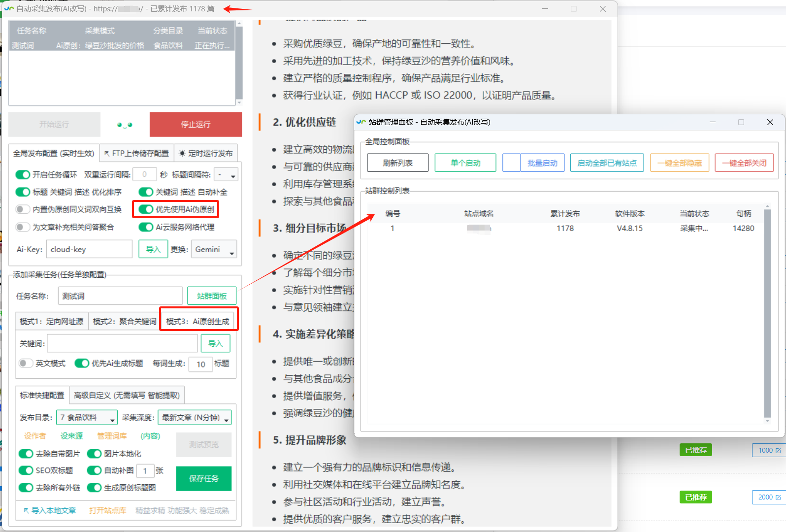The width and height of the screenshot is (786, 532).
Task: Click the 测试预览 button
Action: (204, 445)
